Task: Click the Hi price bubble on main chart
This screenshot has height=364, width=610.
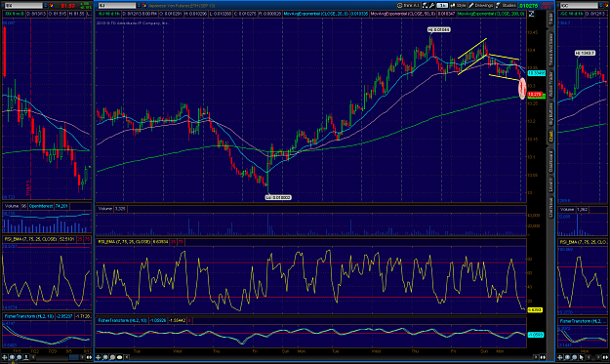Action: click(x=439, y=29)
